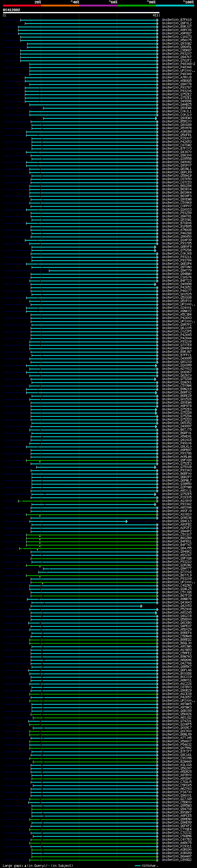This screenshot has width=197, height=868.
Task: Select the UniRef100_P29311 label
Action: (176, 846)
